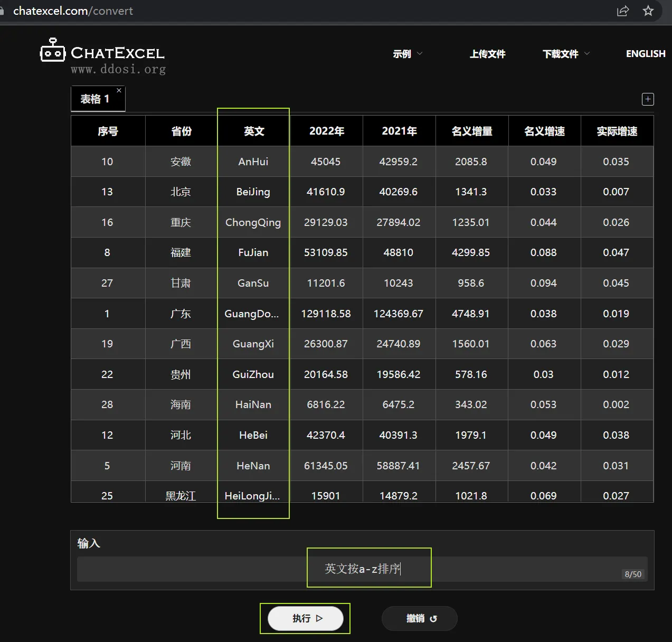Click the 英文 column header
This screenshot has width=672, height=642.
point(254,131)
